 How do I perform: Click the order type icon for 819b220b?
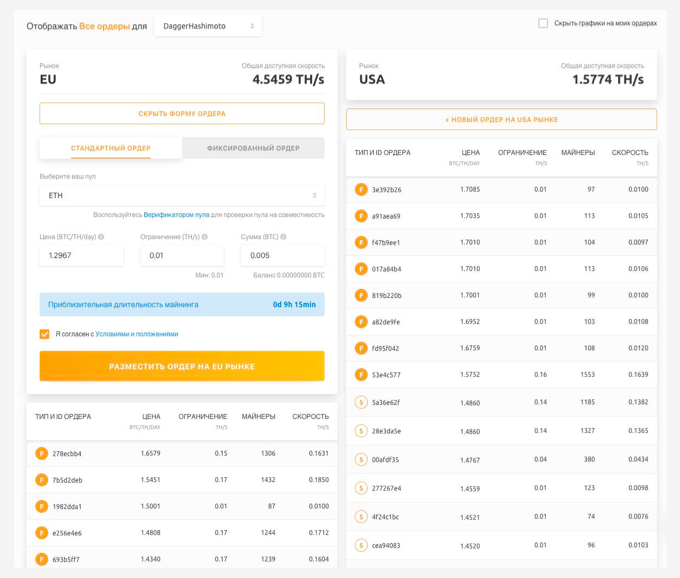point(361,295)
